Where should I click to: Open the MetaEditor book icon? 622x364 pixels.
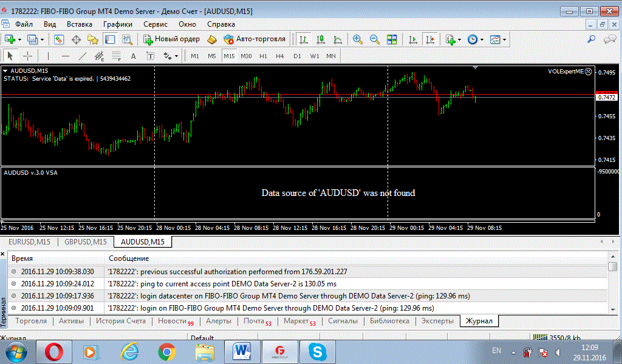click(x=212, y=39)
